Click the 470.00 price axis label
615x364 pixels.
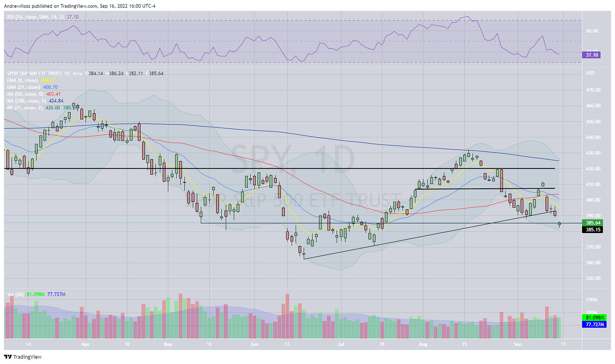click(x=593, y=90)
